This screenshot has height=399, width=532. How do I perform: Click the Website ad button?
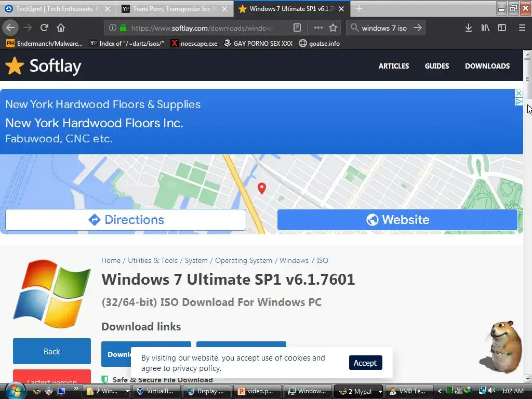397,220
